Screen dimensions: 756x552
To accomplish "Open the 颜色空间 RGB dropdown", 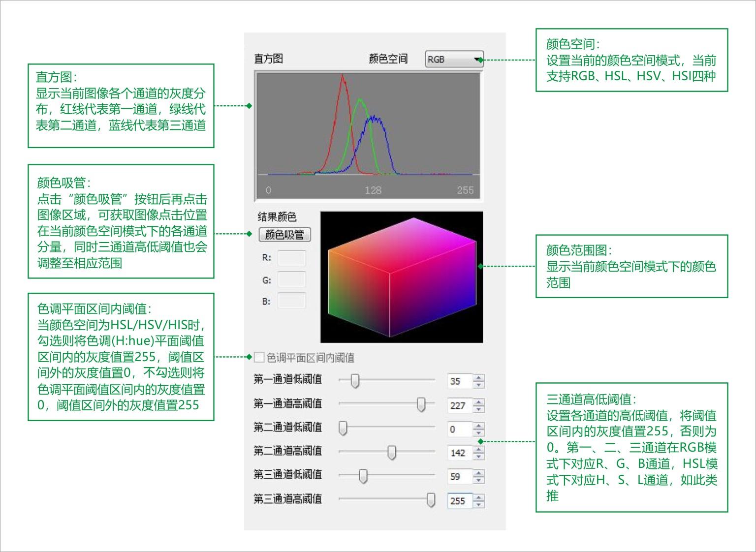I will 454,60.
